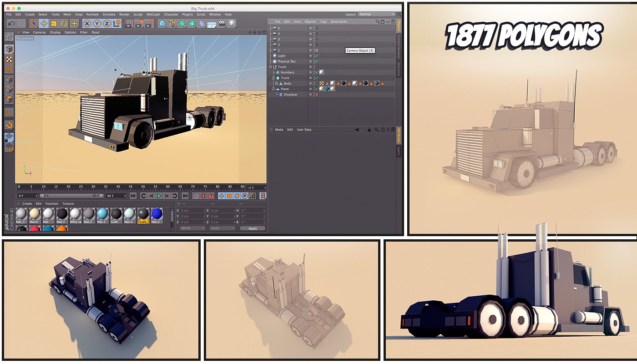The height and width of the screenshot is (364, 637).
Task: Open the MoGraph menu
Action: [153, 15]
